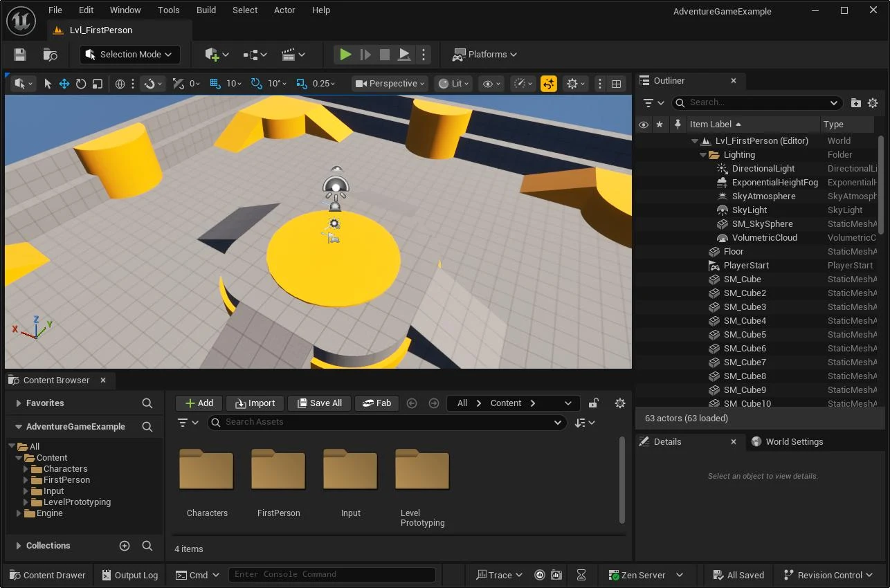Select the FirstPerson folder thumbnail

[278, 470]
